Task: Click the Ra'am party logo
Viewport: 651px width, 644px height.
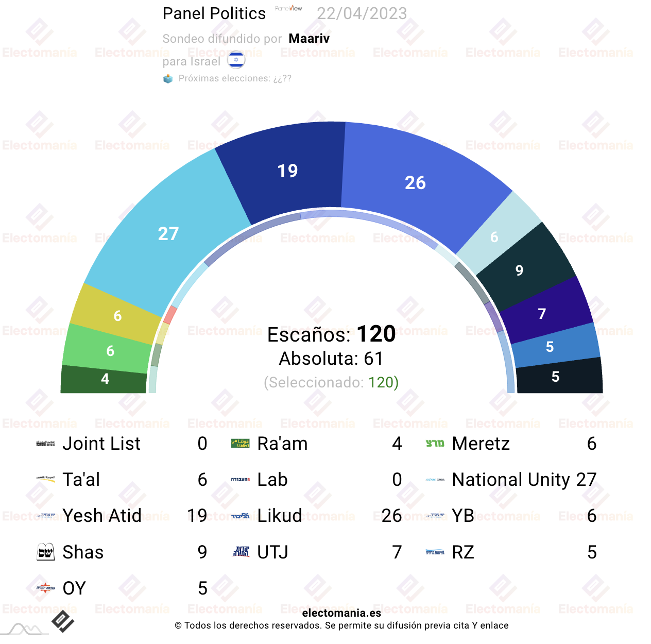Action: point(241,443)
